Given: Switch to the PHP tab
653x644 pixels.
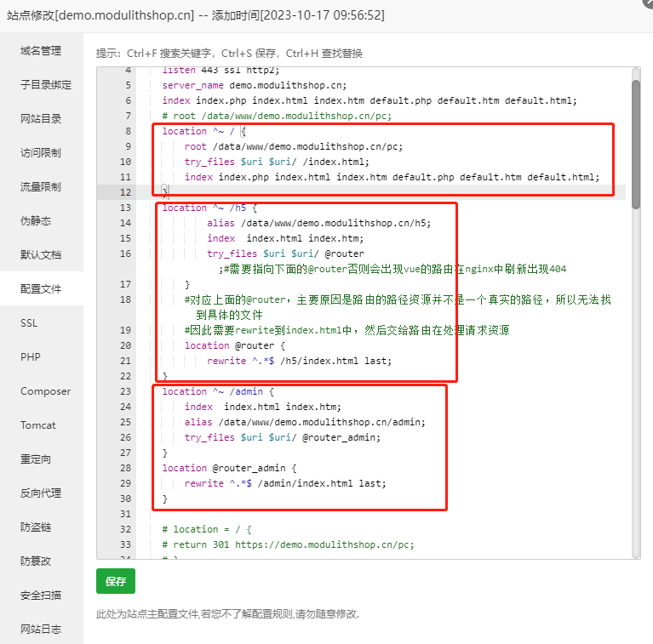Looking at the screenshot, I should coord(31,357).
